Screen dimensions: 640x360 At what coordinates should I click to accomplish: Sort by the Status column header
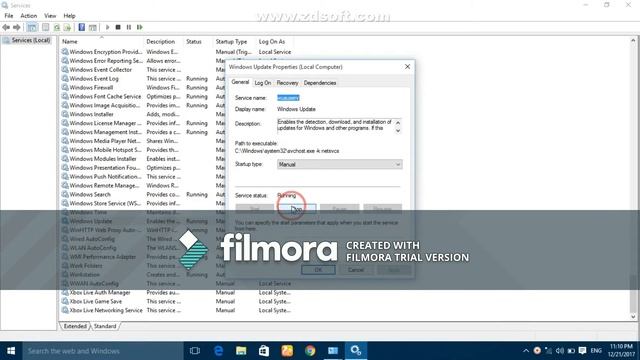coord(198,42)
